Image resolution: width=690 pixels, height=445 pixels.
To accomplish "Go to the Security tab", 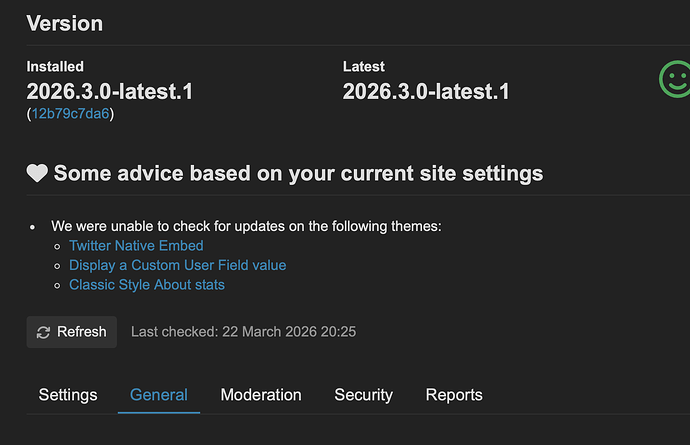I will click(363, 395).
